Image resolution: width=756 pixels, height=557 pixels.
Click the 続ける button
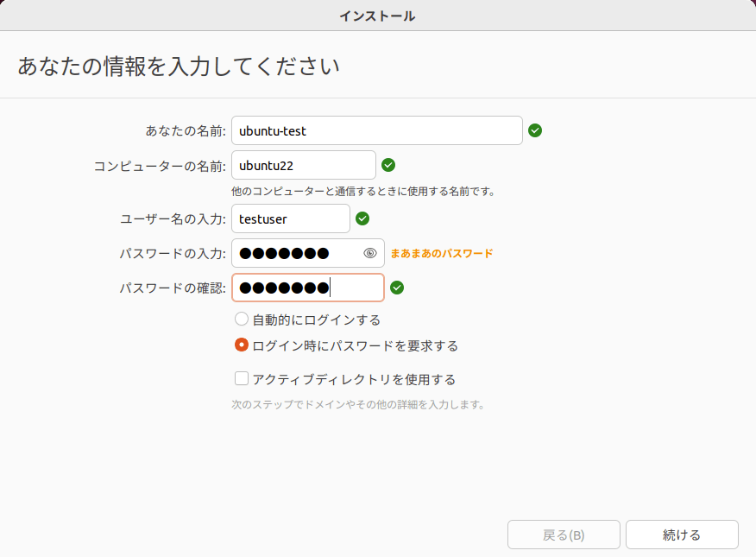682,535
